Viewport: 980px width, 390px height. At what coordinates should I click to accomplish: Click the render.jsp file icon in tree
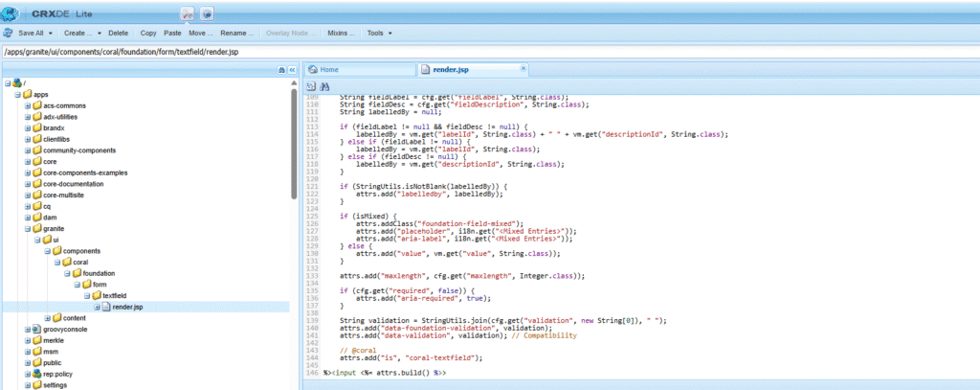[107, 307]
